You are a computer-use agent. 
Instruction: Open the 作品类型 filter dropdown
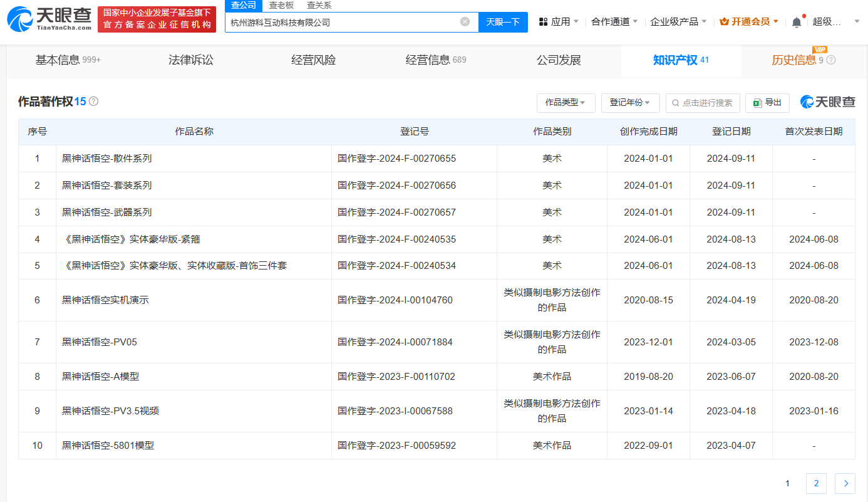[566, 103]
